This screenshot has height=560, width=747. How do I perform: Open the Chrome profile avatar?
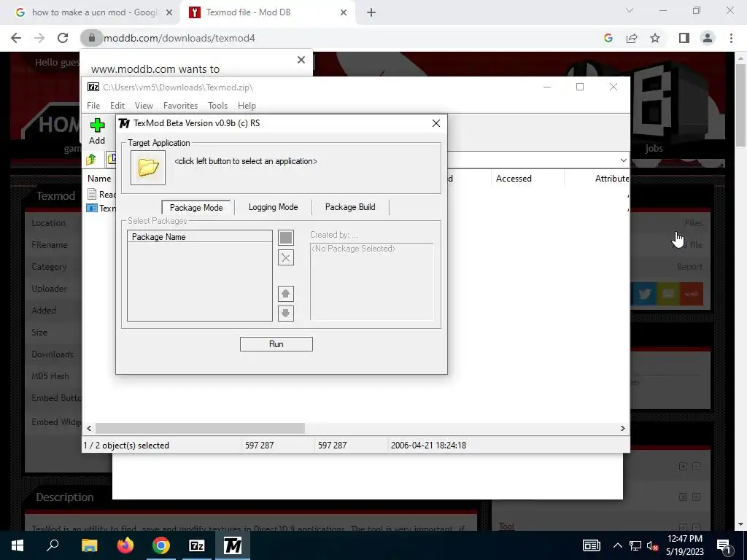click(x=708, y=38)
